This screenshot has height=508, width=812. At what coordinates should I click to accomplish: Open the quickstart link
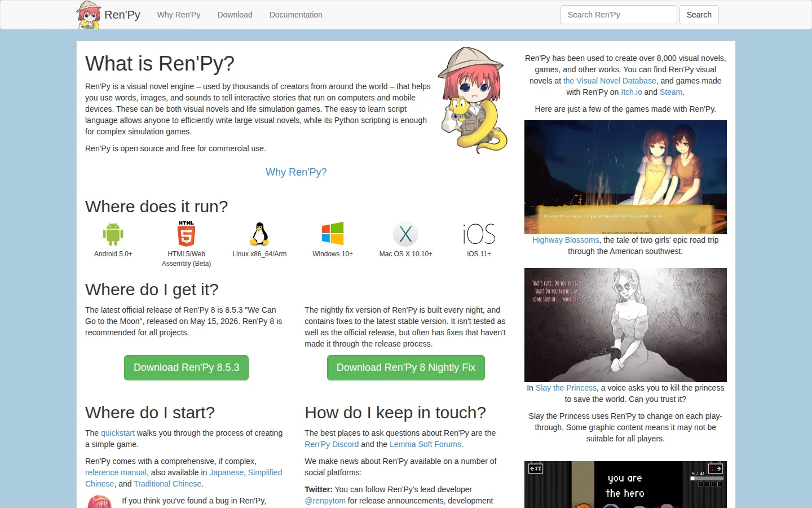[118, 433]
